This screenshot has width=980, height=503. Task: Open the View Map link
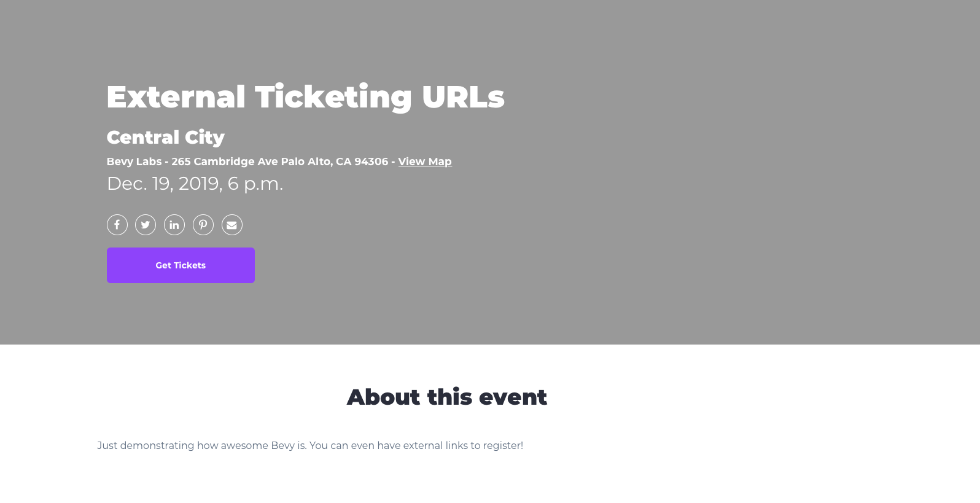[x=425, y=162]
